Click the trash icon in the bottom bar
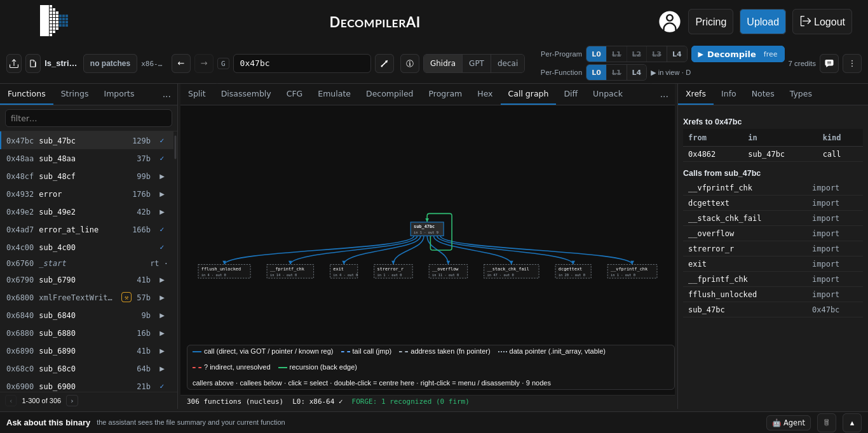868x433 pixels. click(827, 423)
